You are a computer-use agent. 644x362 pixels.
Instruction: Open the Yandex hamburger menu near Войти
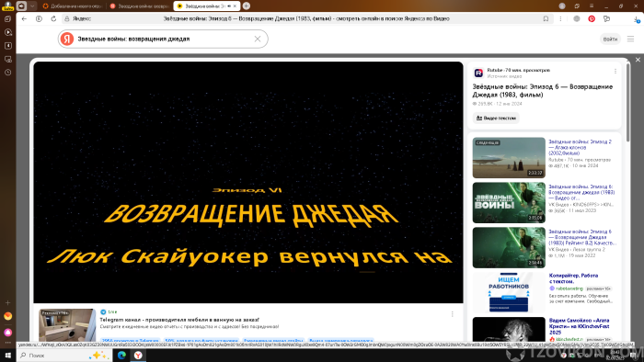click(x=630, y=39)
